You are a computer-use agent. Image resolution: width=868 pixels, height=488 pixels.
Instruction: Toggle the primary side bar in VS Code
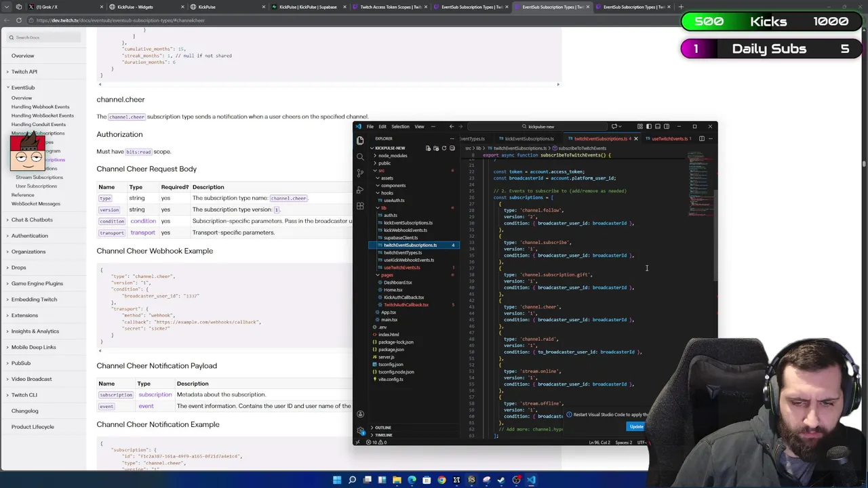649,126
